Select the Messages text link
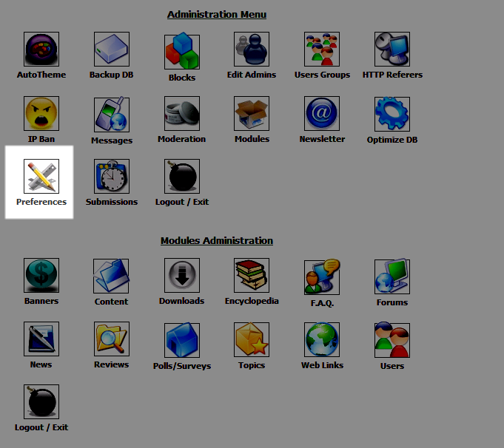504x448 pixels. (112, 140)
